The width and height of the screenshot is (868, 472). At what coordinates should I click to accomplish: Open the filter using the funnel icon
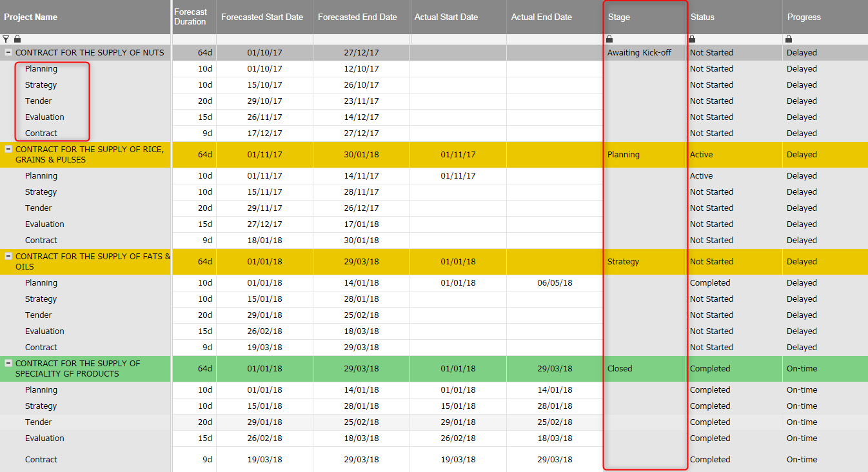tap(6, 39)
